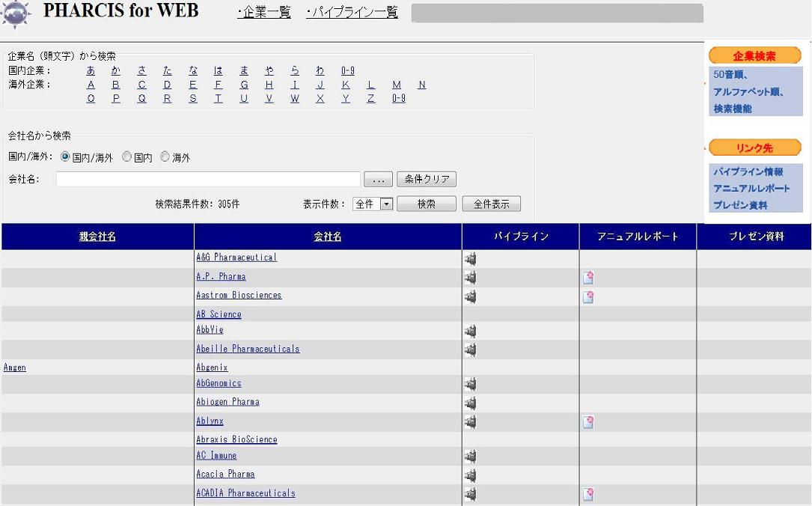The width and height of the screenshot is (812, 506).
Task: Click 検索結果件数: 305件 text
Action: pos(198,204)
